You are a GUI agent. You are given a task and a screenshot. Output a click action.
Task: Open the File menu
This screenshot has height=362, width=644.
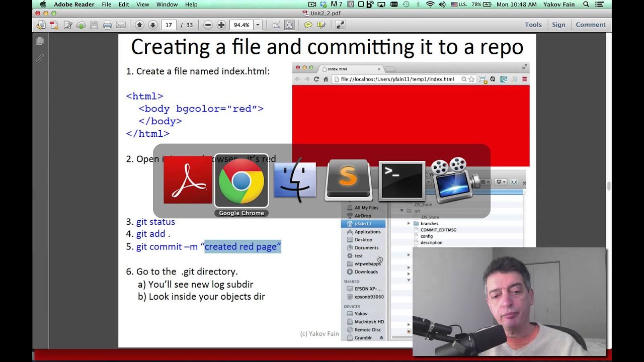pos(107,5)
